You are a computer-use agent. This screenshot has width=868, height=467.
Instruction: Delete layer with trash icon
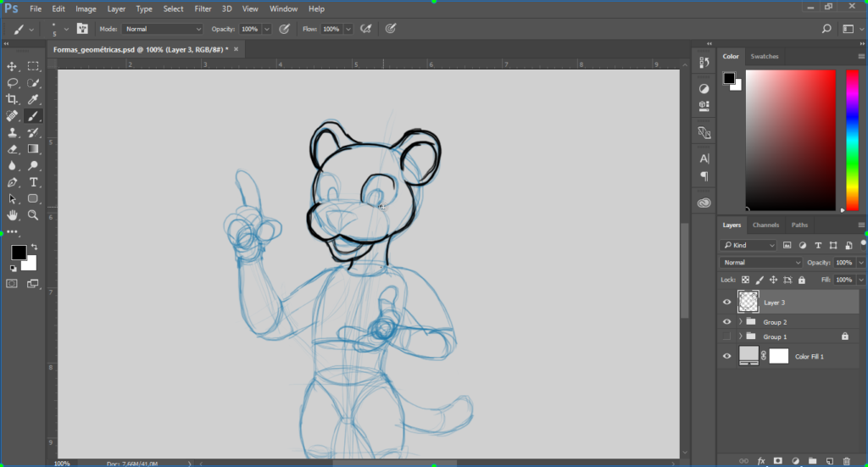click(x=847, y=461)
